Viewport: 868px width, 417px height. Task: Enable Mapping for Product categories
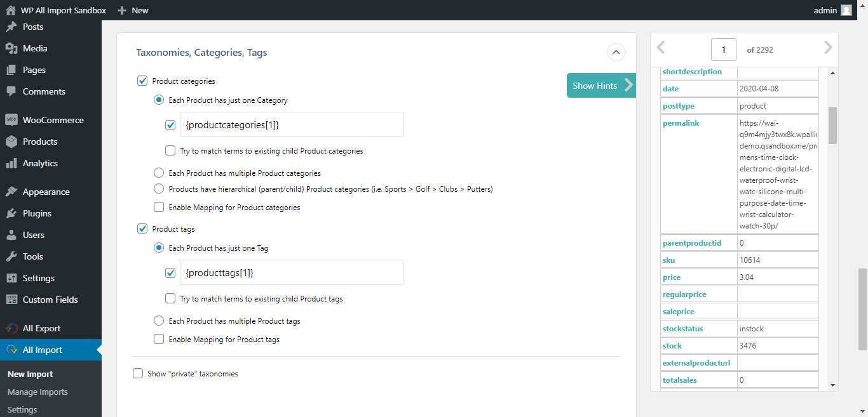[x=159, y=208]
